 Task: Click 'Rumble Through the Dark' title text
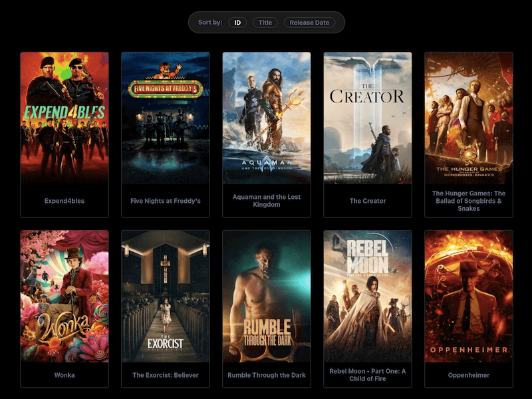coord(267,375)
